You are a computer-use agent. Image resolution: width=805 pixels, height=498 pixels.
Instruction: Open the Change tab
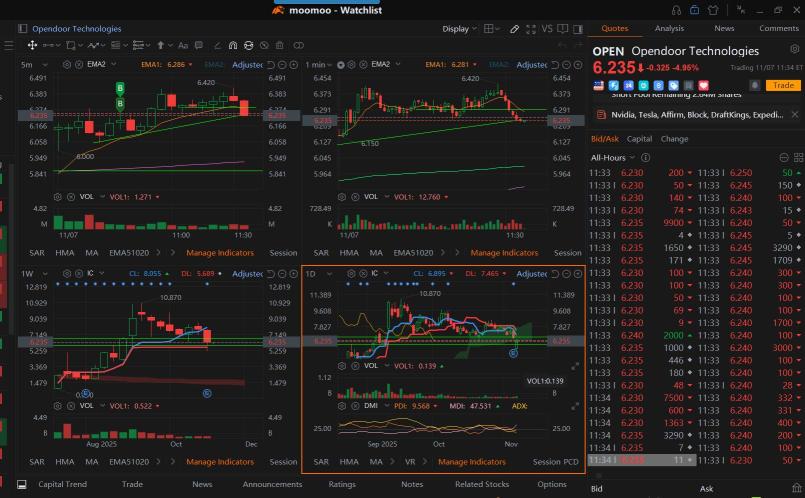674,139
